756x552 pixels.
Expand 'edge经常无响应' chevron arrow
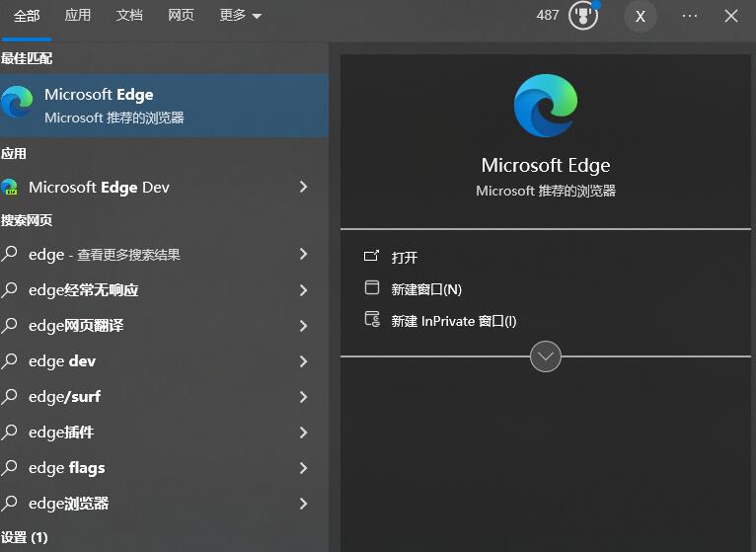pyautogui.click(x=303, y=290)
